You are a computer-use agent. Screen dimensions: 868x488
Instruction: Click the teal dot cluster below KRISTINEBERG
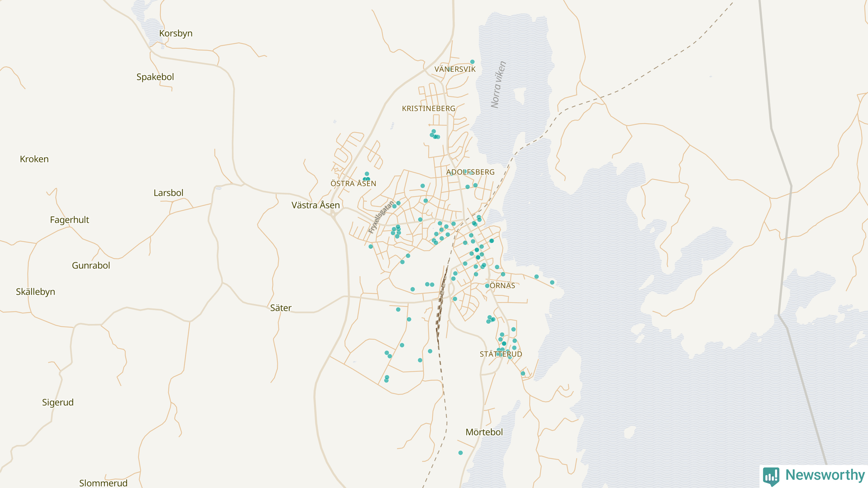click(435, 136)
